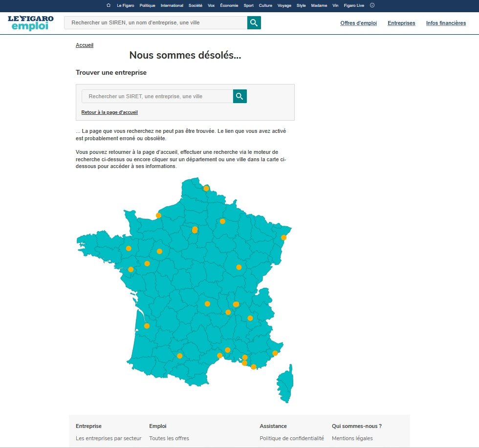Image resolution: width=479 pixels, height=448 pixels.
Task: Select the Paris marker on the map
Action: tap(195, 230)
